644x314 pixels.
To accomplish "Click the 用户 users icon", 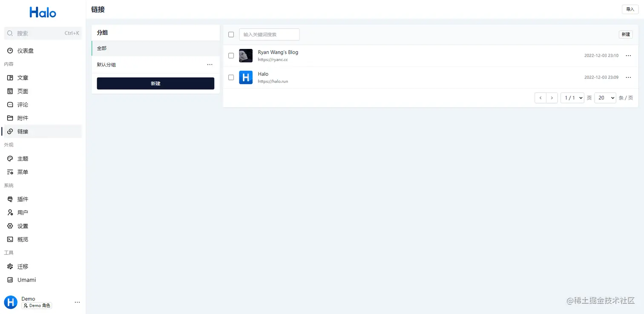I will [10, 212].
